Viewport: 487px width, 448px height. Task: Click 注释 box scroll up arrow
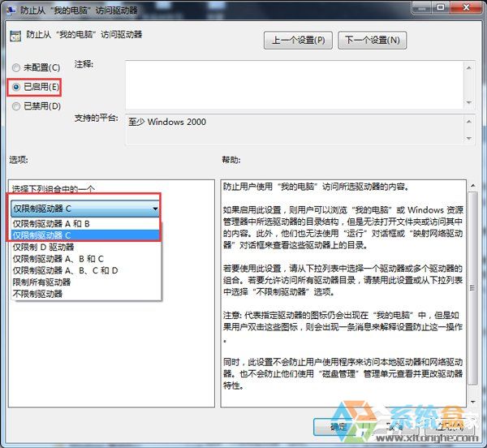tap(469, 67)
